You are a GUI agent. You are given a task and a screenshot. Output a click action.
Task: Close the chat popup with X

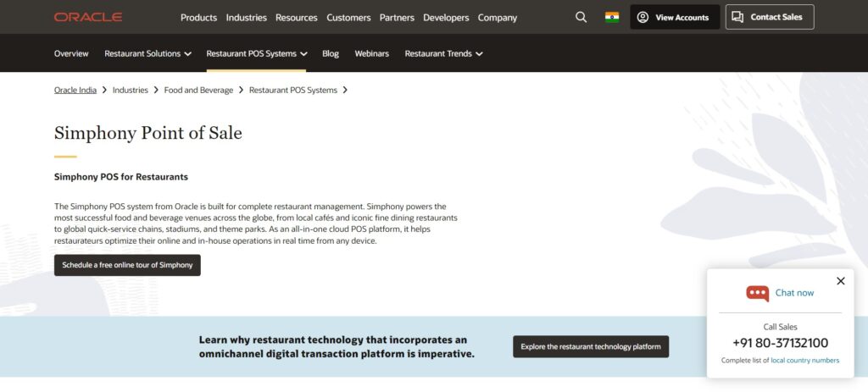pyautogui.click(x=840, y=281)
